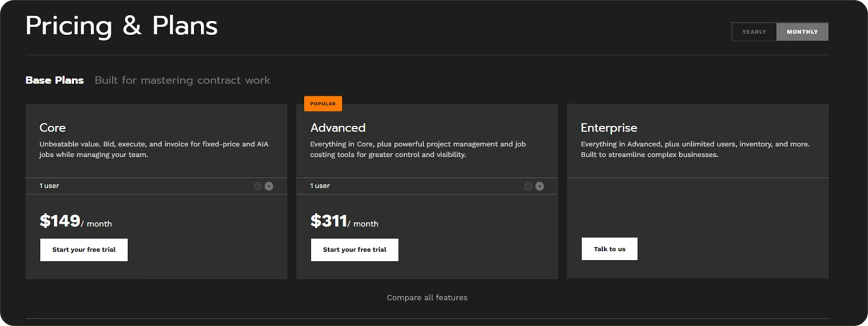
Task: Start free trial for Advanced plan
Action: (355, 250)
